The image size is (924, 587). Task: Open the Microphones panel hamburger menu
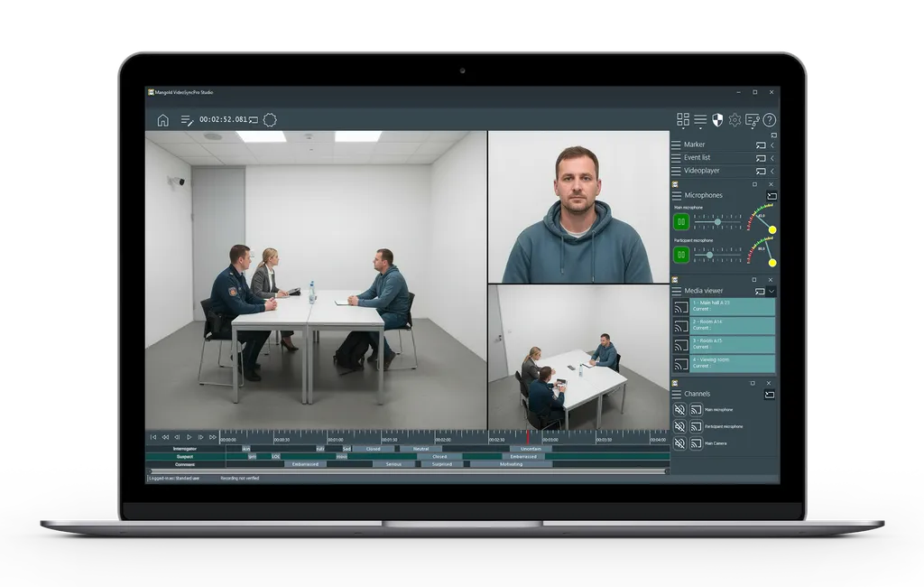pos(676,196)
